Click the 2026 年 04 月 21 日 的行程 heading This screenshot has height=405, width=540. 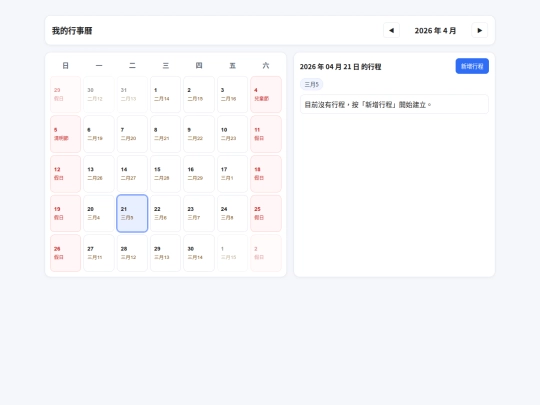coord(340,66)
